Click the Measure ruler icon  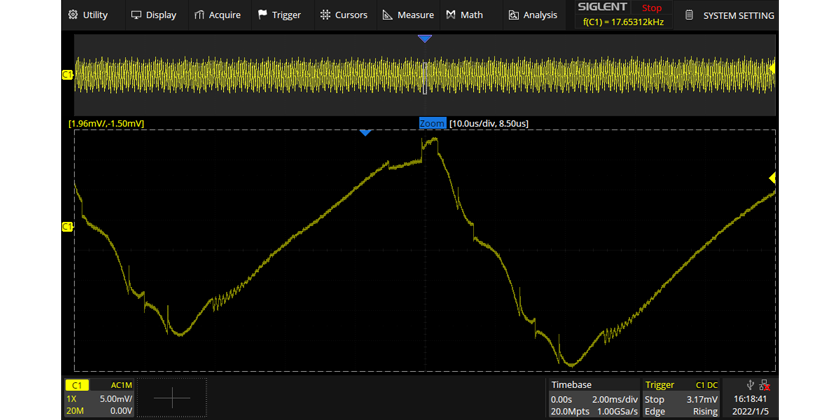[388, 15]
